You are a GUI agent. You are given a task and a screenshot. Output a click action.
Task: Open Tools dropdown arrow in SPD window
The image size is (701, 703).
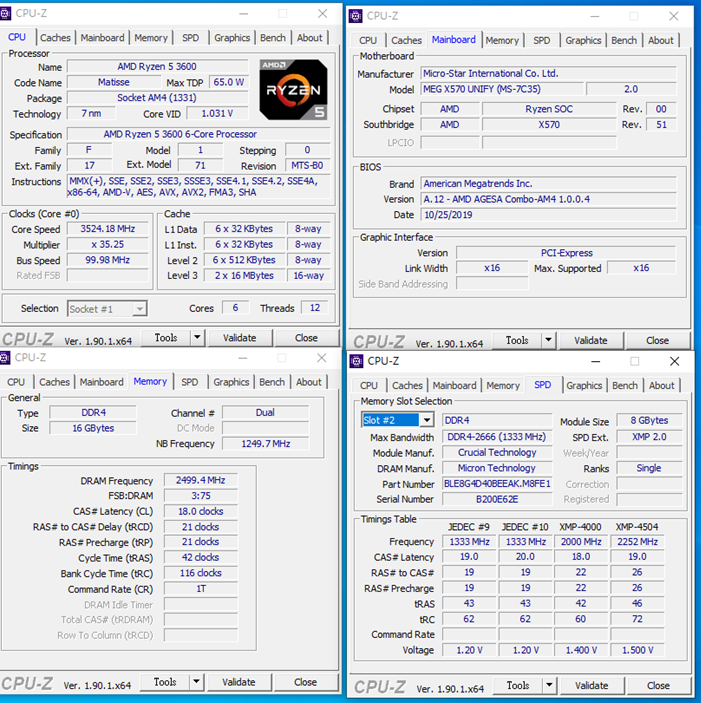tap(549, 686)
